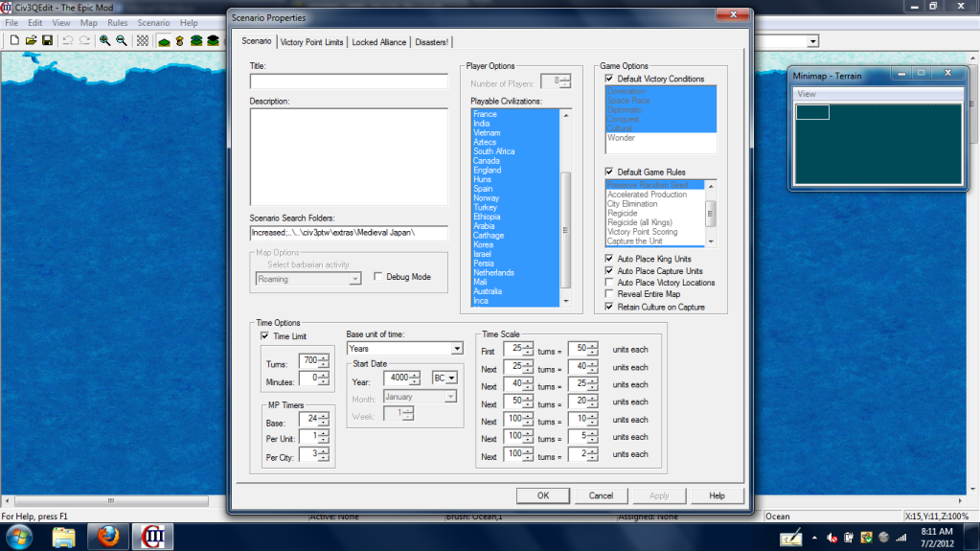The width and height of the screenshot is (980, 551).
Task: Click the Civ3QEdit title bar app icon
Action: coord(6,8)
